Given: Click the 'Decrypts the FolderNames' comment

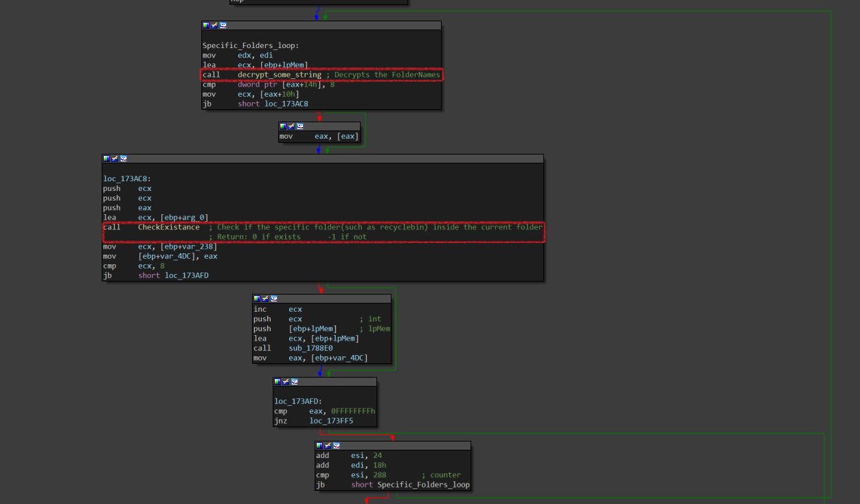Looking at the screenshot, I should (387, 75).
